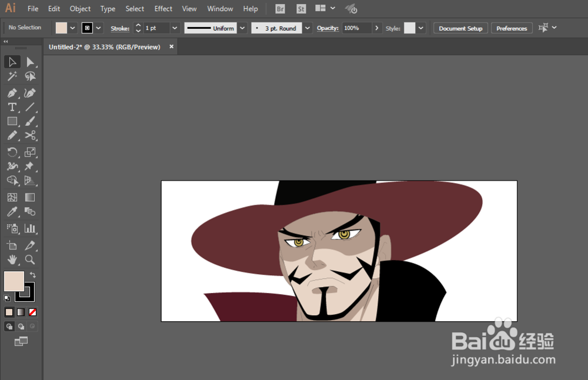Screen dimensions: 588x380
Task: Select the Perspective Grid tool
Action: (x=30, y=181)
